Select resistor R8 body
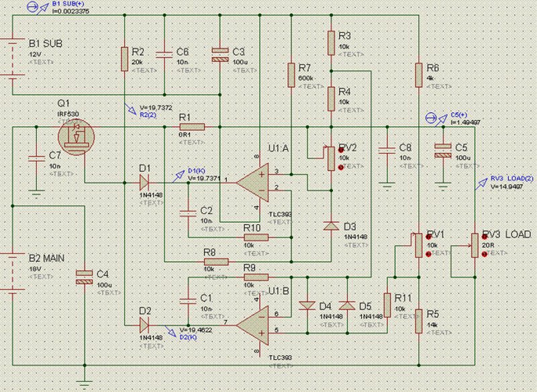The image size is (537, 392). click(216, 262)
